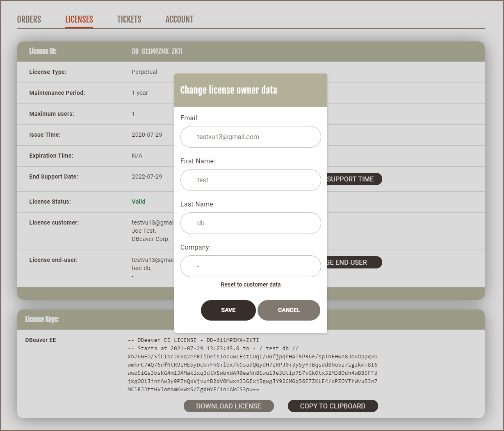504x431 pixels.
Task: Click the DBeaver EE product label
Action: tap(41, 340)
